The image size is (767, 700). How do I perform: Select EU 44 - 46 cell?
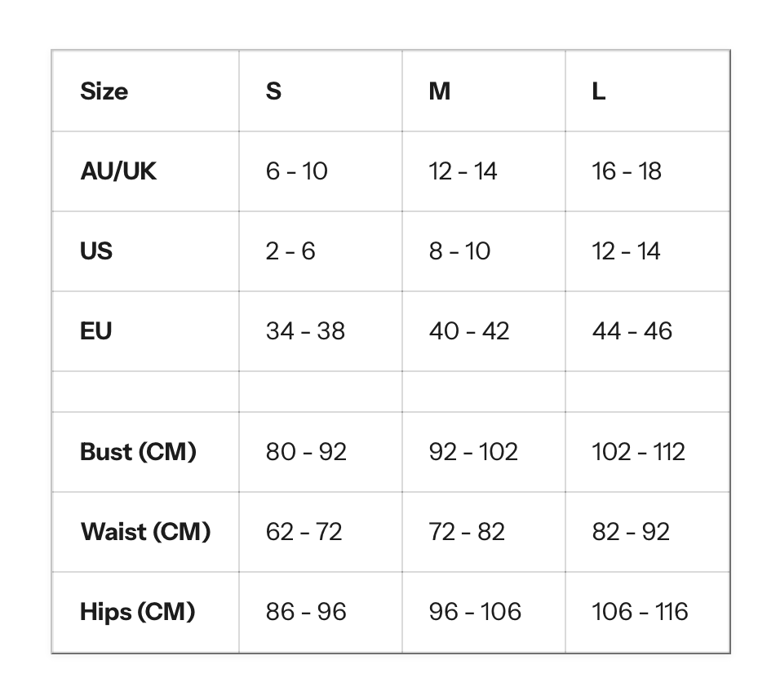[x=648, y=331]
